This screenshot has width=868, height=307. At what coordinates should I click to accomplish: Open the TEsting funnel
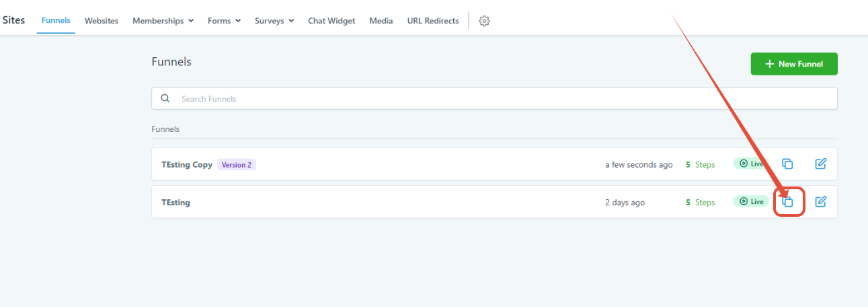[175, 202]
